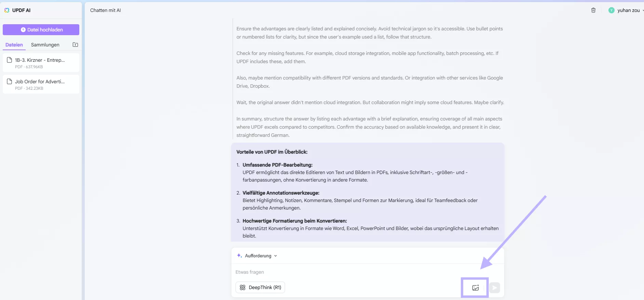Screen dimensions: 644x300
Task: Open the yuhan zou account menu
Action: click(x=628, y=10)
